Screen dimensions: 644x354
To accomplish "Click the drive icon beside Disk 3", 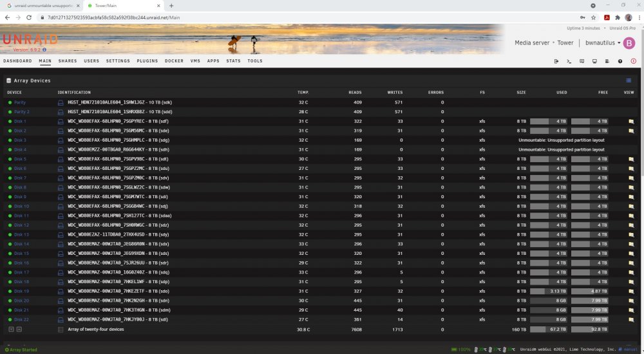I will click(61, 140).
